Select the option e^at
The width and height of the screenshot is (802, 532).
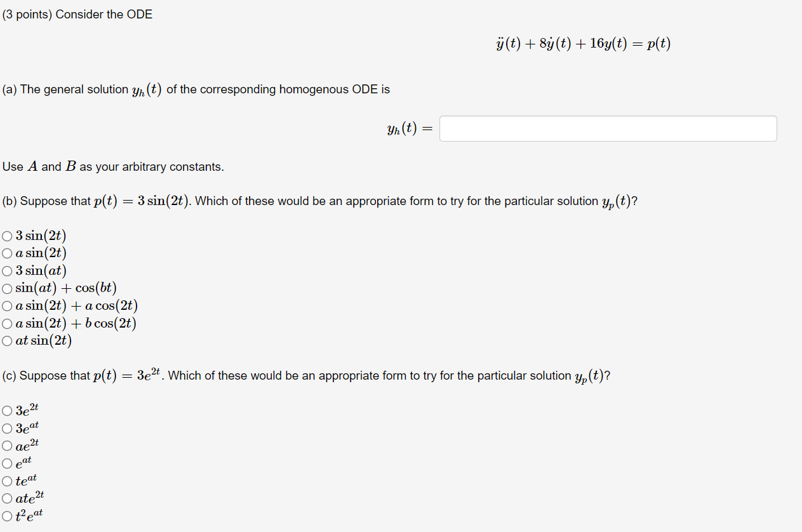7,463
